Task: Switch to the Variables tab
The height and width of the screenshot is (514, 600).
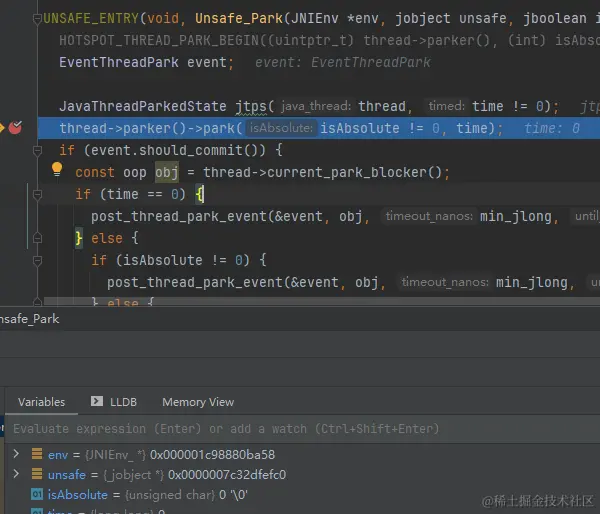Action: coord(41,402)
